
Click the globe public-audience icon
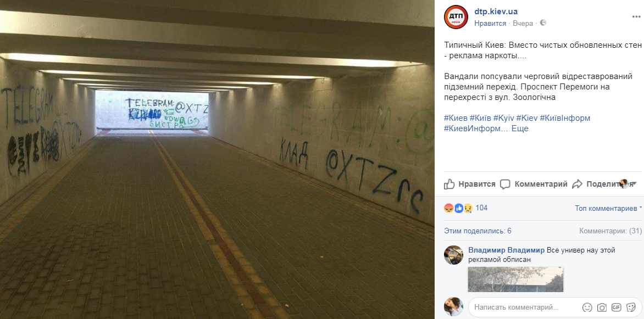(x=543, y=23)
